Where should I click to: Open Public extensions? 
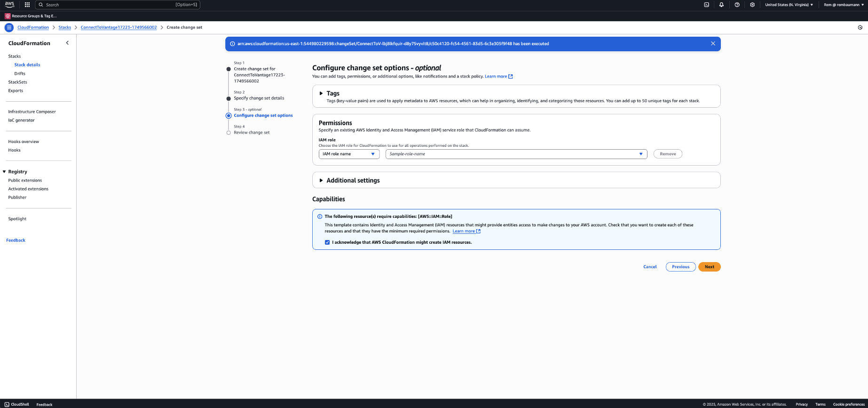click(25, 180)
